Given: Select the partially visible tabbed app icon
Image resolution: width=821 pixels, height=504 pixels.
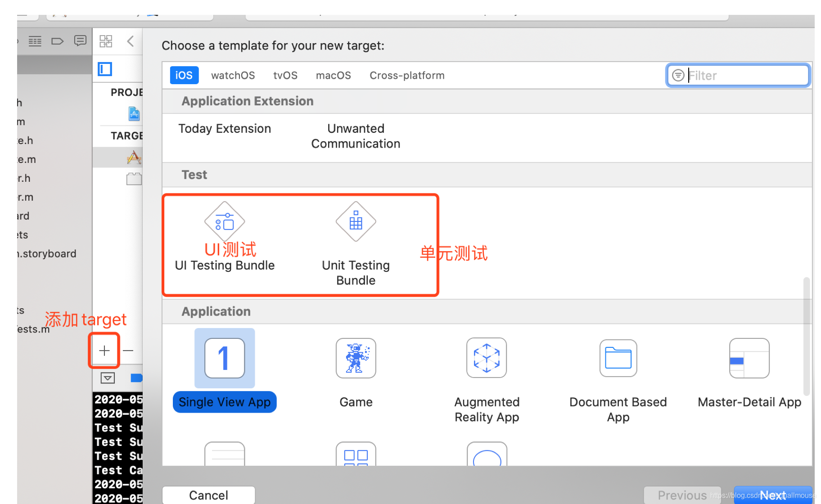Looking at the screenshot, I should 356,454.
